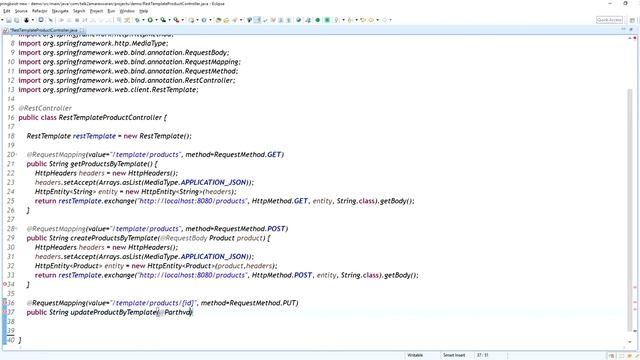Image resolution: width=640 pixels, height=360 pixels.
Task: Click the Previous Annotation icon
Action: coord(350,20)
